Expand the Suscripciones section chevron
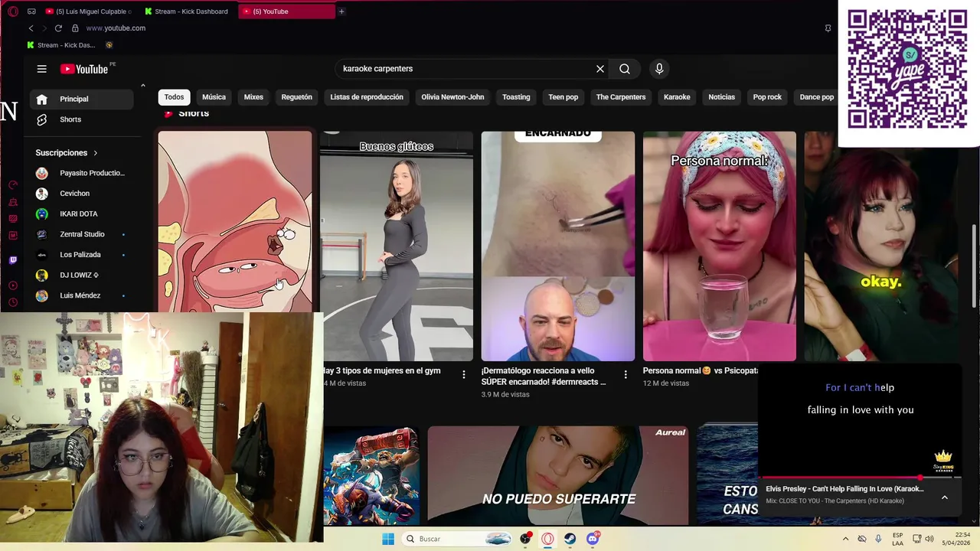Screen dimensions: 980x551 click(x=95, y=153)
